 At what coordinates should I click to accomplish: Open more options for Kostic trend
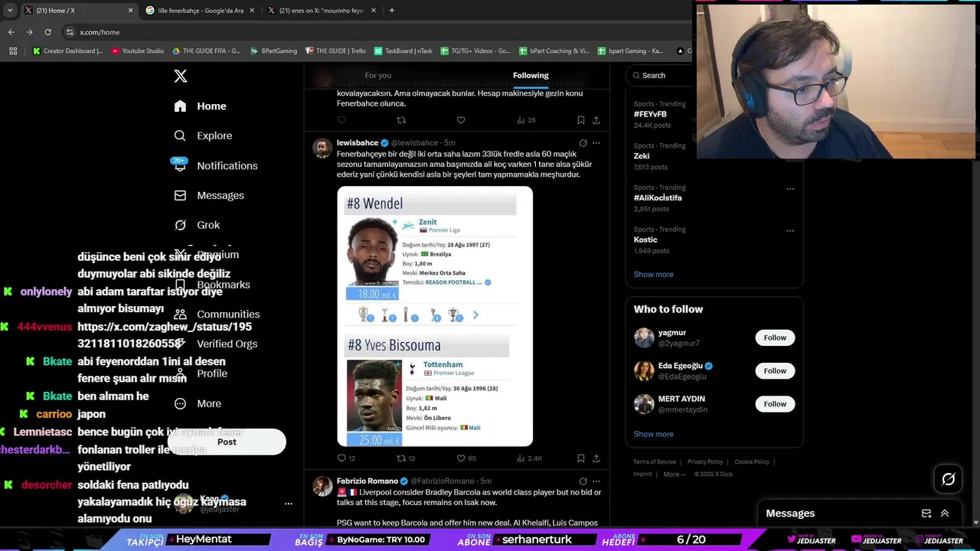pyautogui.click(x=790, y=230)
